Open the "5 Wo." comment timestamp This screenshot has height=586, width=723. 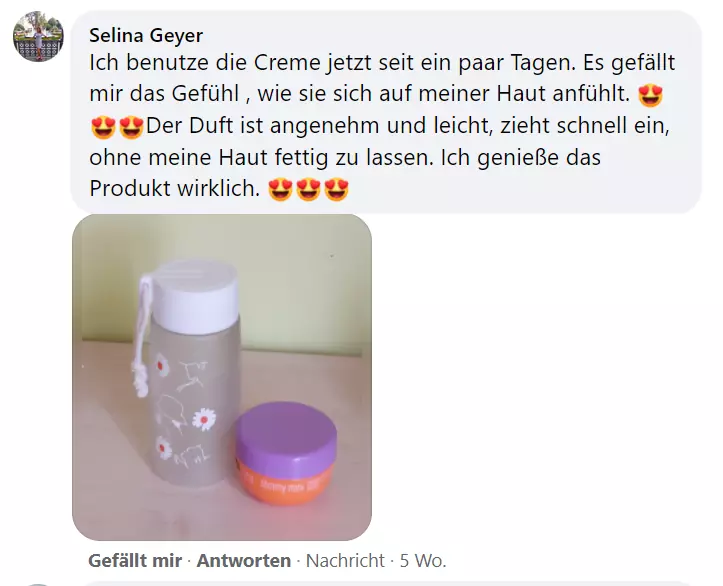tap(423, 561)
